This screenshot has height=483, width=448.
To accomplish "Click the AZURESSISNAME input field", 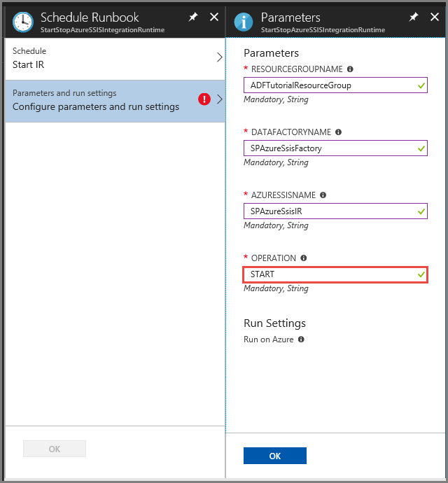I will coord(329,211).
